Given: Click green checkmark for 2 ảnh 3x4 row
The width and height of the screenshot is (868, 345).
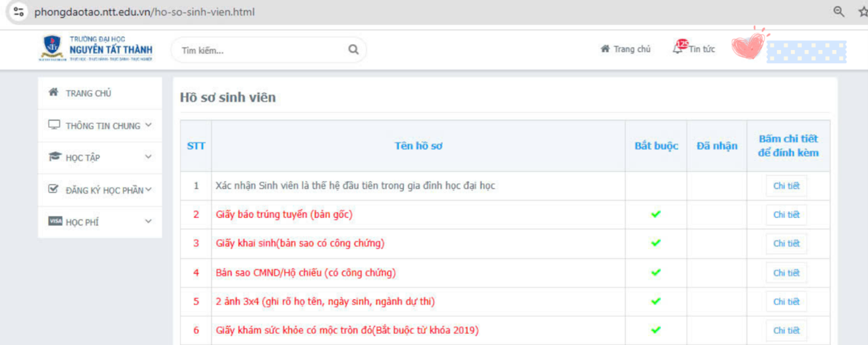Looking at the screenshot, I should tap(655, 301).
